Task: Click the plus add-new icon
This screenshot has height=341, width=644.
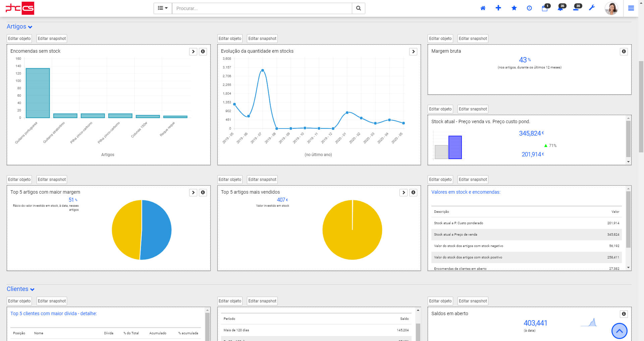Action: [498, 8]
